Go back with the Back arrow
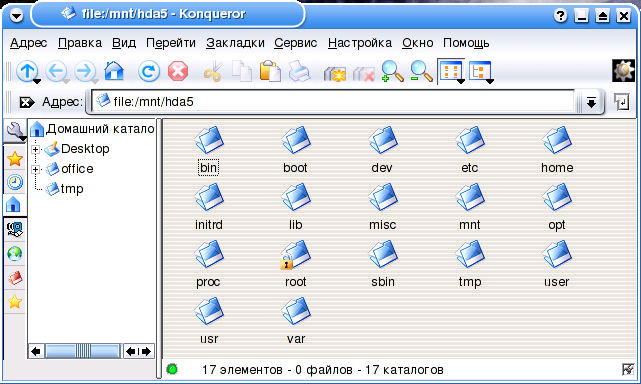 (x=56, y=71)
